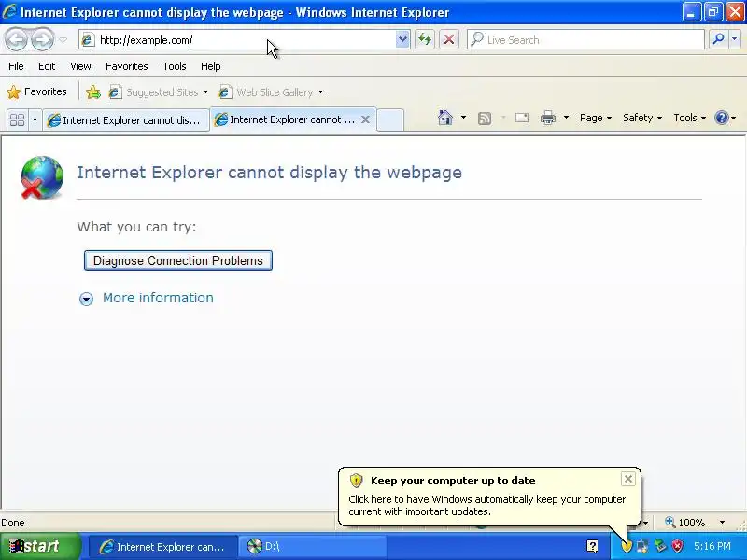
Task: Select the D:\ taskbar button
Action: pyautogui.click(x=313, y=547)
